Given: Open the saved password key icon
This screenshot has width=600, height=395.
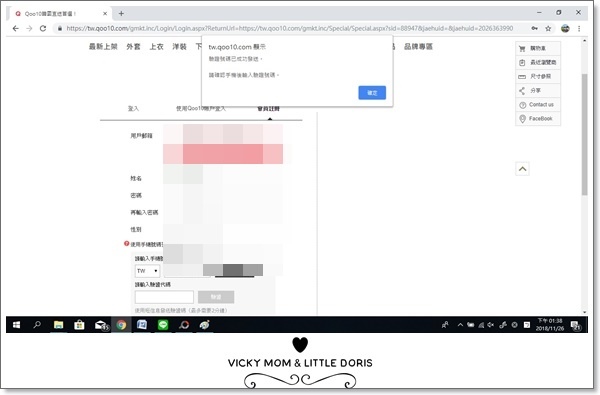Looking at the screenshot, I should [x=535, y=28].
